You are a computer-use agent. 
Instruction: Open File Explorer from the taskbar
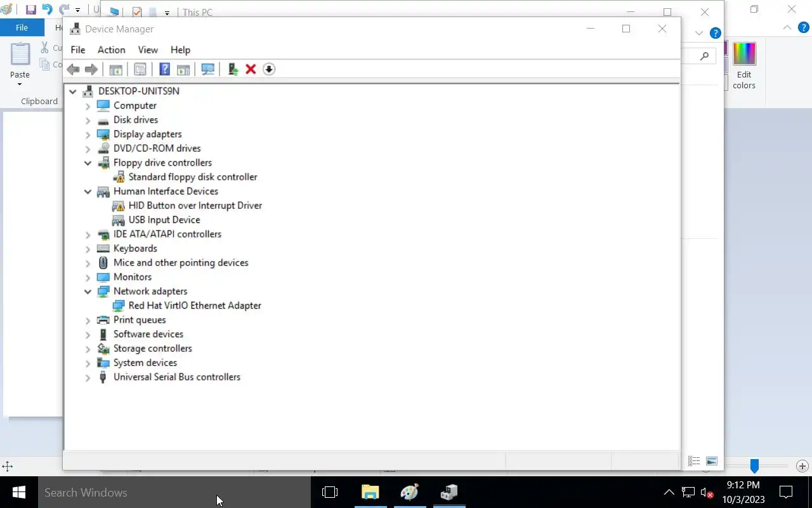(x=370, y=492)
